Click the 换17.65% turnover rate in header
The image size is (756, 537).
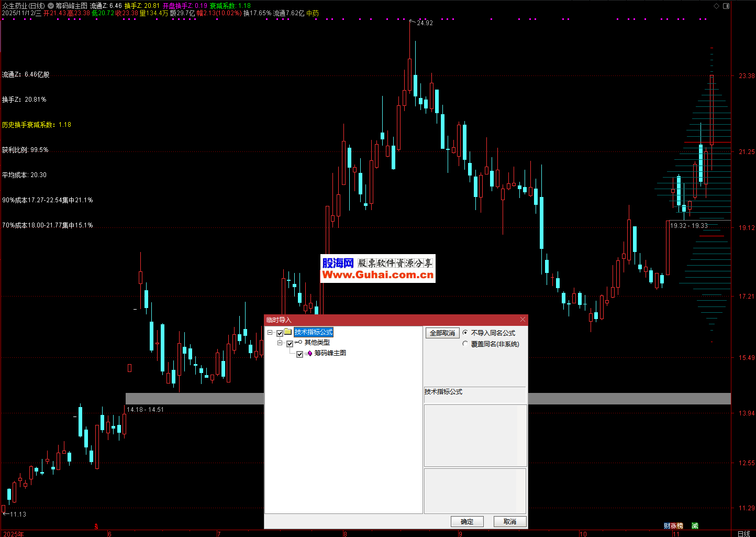tap(258, 13)
